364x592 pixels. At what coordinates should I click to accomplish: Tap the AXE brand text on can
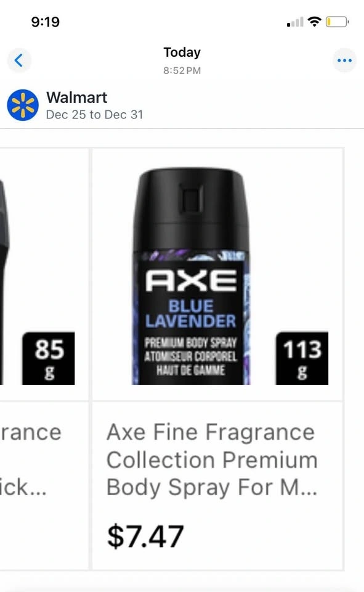pyautogui.click(x=192, y=281)
